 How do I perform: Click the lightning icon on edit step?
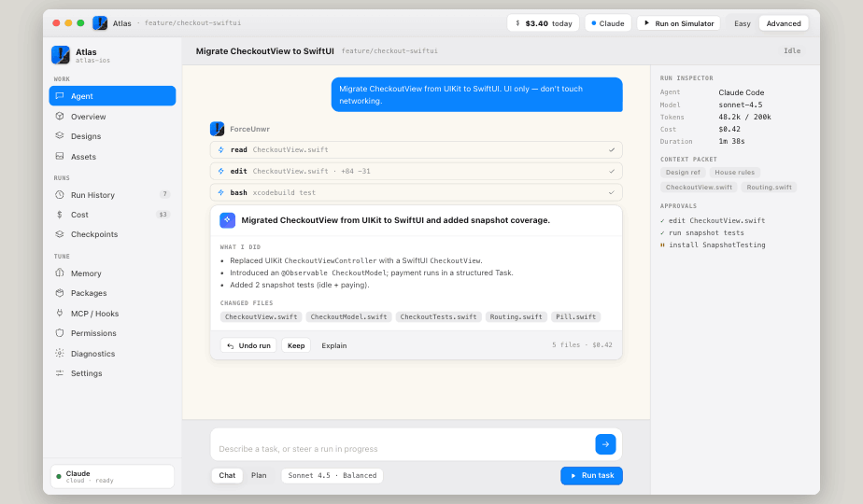tap(220, 171)
